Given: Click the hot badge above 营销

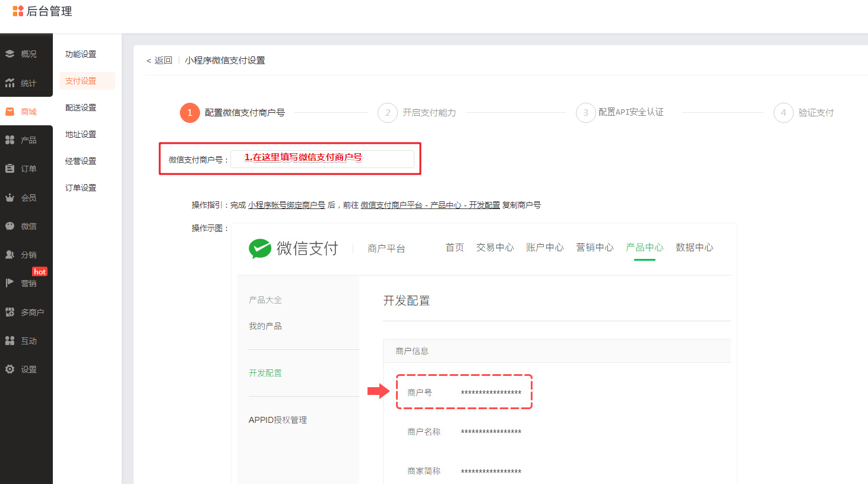Looking at the screenshot, I should coord(40,271).
